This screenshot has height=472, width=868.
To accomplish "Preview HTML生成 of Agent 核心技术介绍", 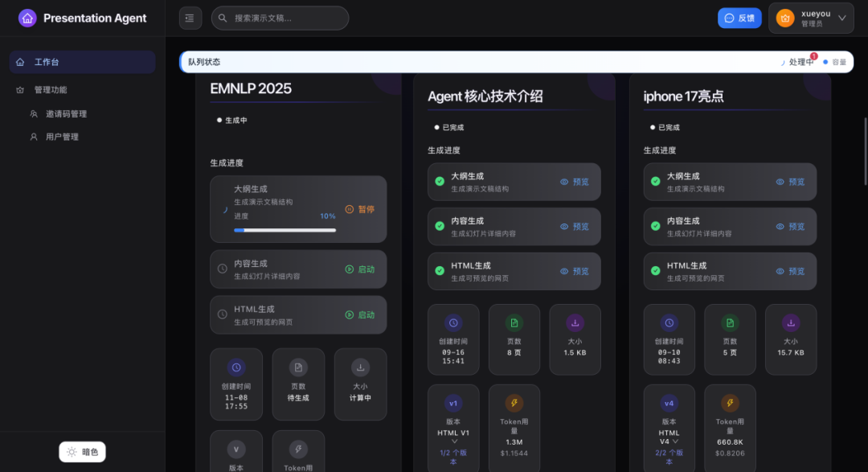I will (575, 272).
